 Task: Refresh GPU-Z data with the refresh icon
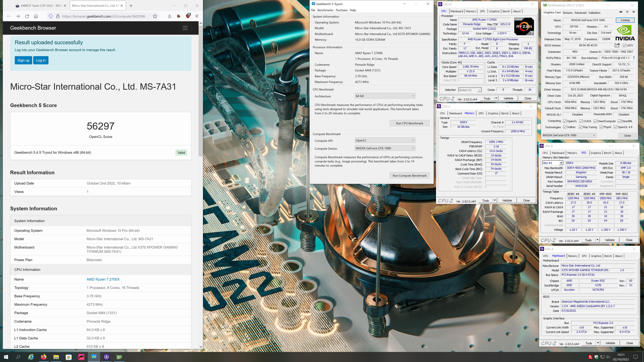[627, 12]
